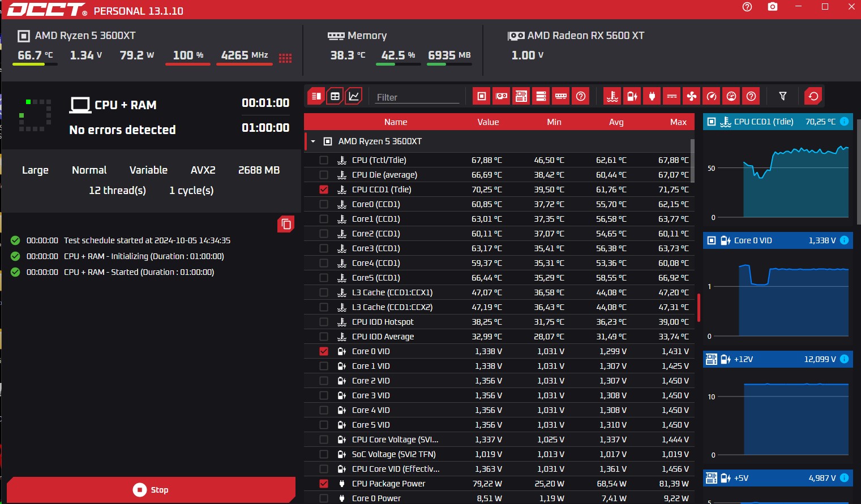Screen dimensions: 861x504
Task: Click the AMD Ryzen 5 3600XT summary header
Action: click(77, 36)
